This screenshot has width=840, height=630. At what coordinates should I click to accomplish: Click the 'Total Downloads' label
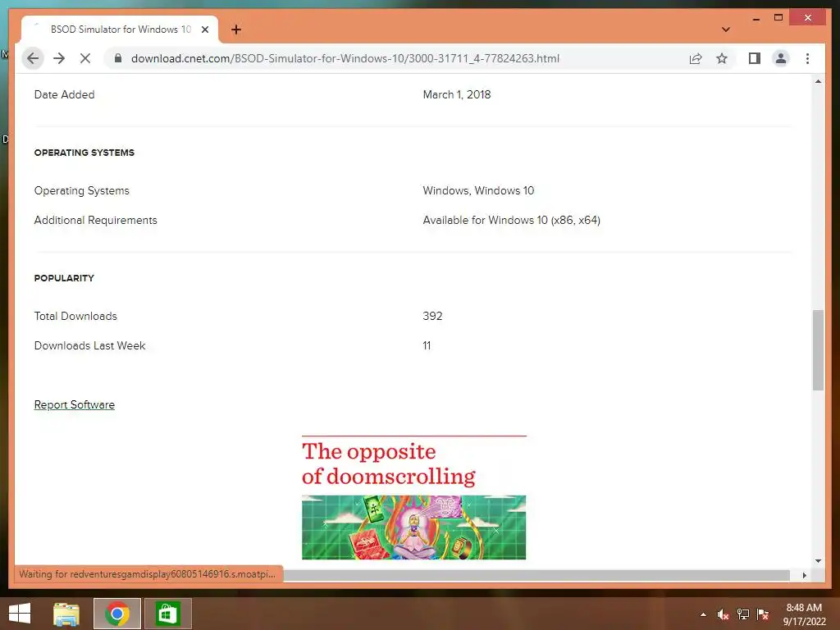tap(75, 316)
